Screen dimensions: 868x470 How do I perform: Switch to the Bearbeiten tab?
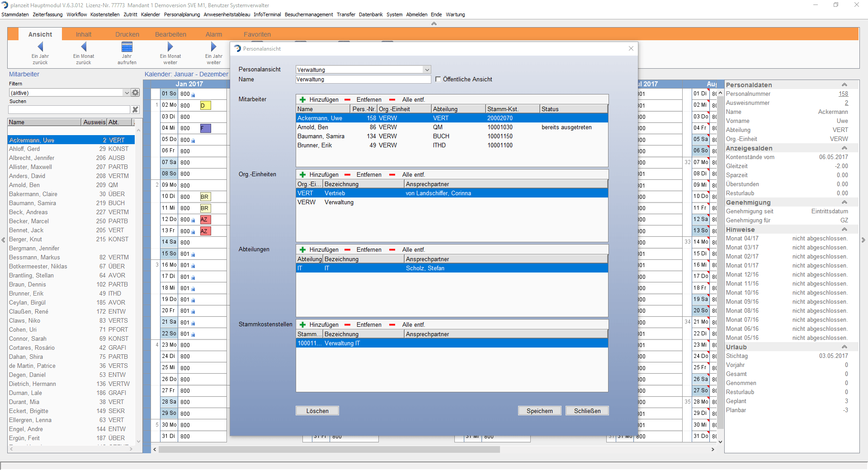point(170,34)
